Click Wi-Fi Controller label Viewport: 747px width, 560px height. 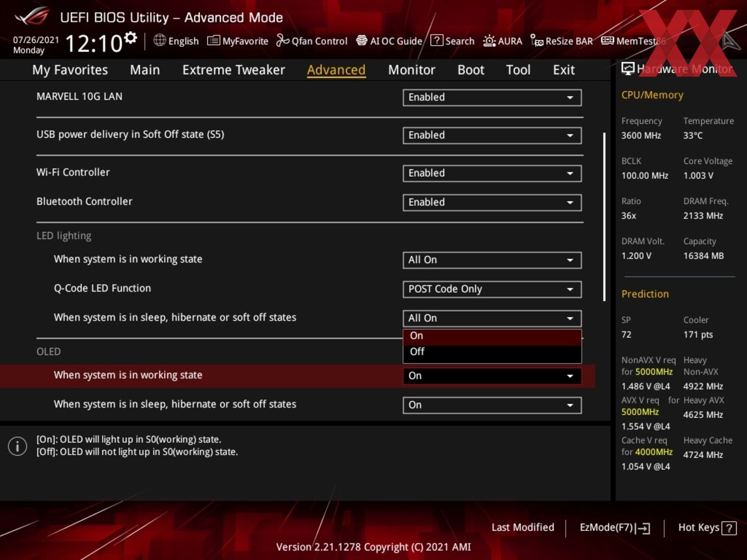(x=73, y=172)
